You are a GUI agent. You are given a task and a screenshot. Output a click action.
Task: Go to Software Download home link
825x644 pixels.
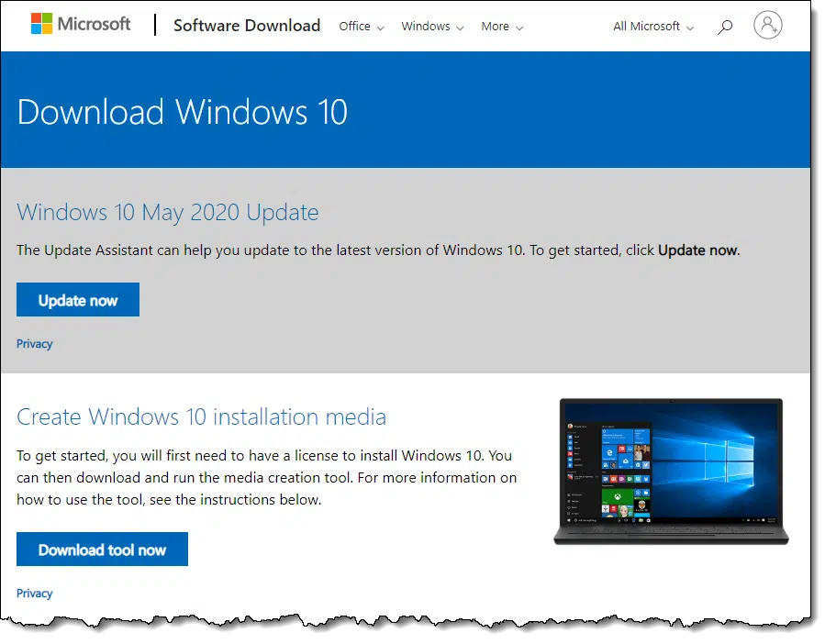pos(247,26)
